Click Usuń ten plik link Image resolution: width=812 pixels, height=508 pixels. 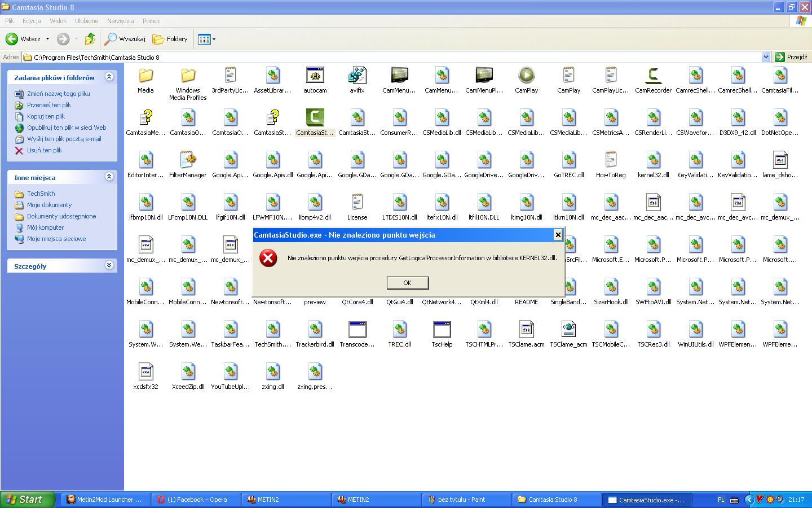(45, 150)
